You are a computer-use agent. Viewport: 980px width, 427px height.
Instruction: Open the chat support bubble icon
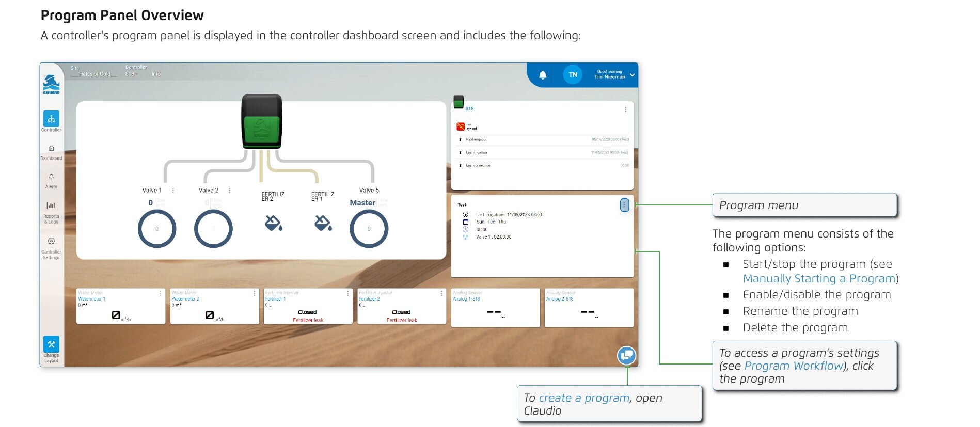point(627,355)
